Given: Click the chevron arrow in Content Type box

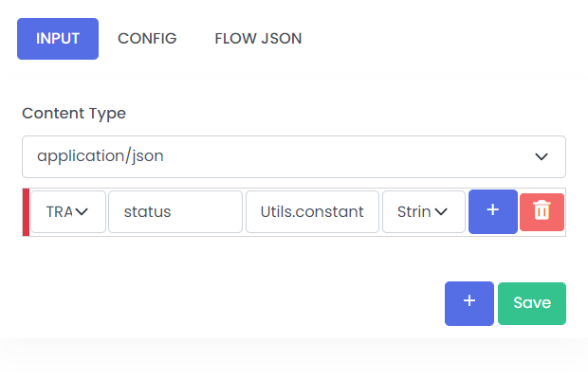Looking at the screenshot, I should click(542, 156).
